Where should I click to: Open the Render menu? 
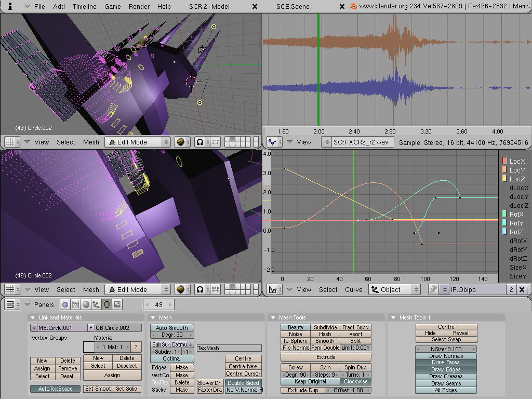coord(139,6)
